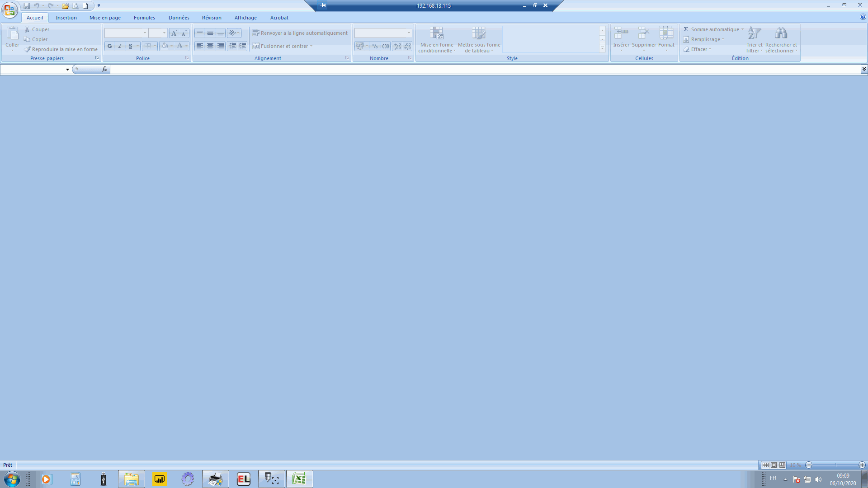
Task: Toggle center text alignment button
Action: tap(210, 46)
